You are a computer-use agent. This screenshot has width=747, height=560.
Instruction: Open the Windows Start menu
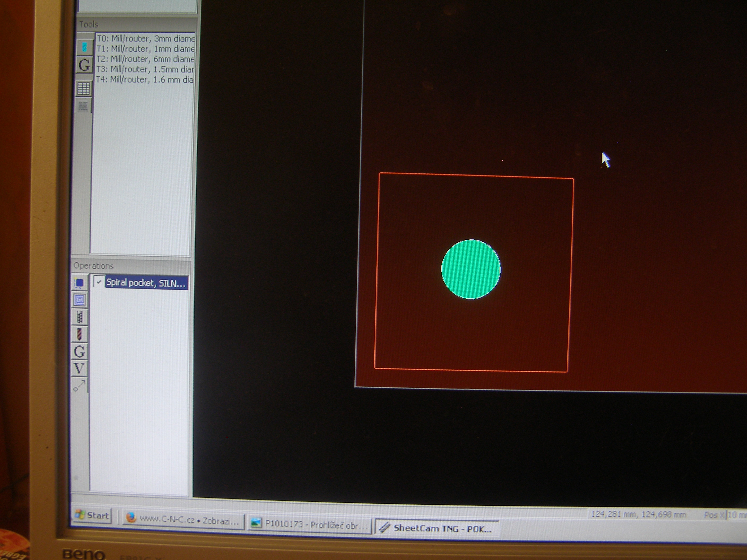pos(92,515)
